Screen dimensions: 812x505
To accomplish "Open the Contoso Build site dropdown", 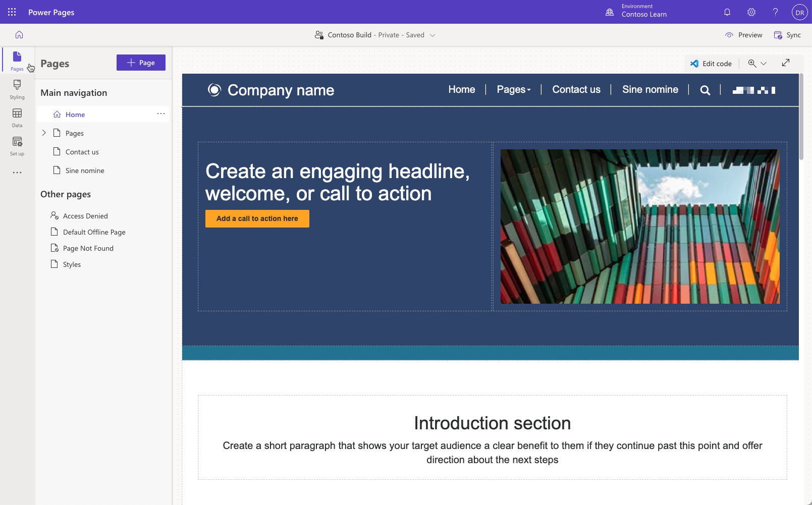I will (433, 35).
